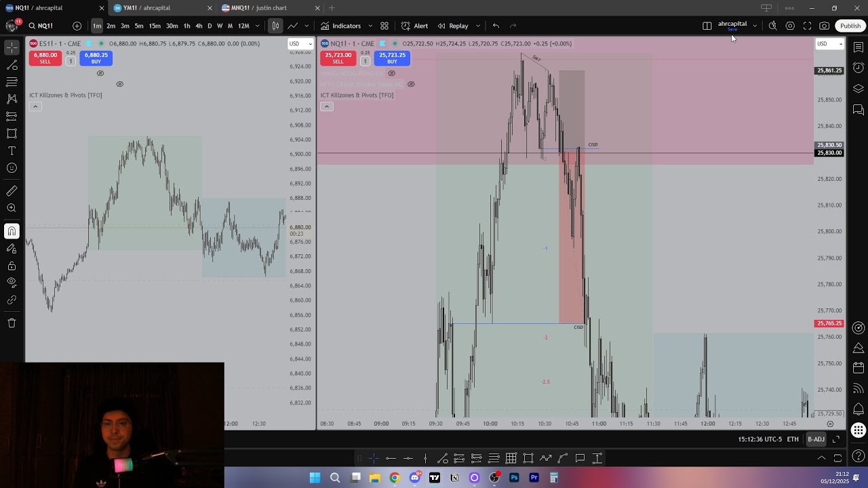
Task: Open the Alerts clock panel in right sidebar
Action: coord(859,68)
